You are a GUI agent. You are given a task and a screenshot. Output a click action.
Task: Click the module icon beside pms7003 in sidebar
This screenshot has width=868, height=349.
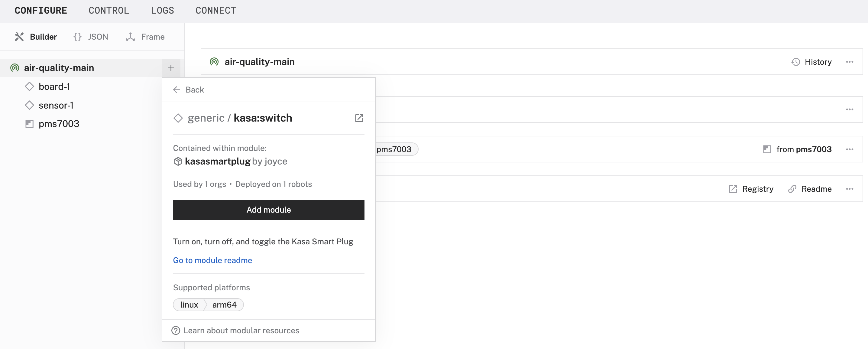point(29,124)
